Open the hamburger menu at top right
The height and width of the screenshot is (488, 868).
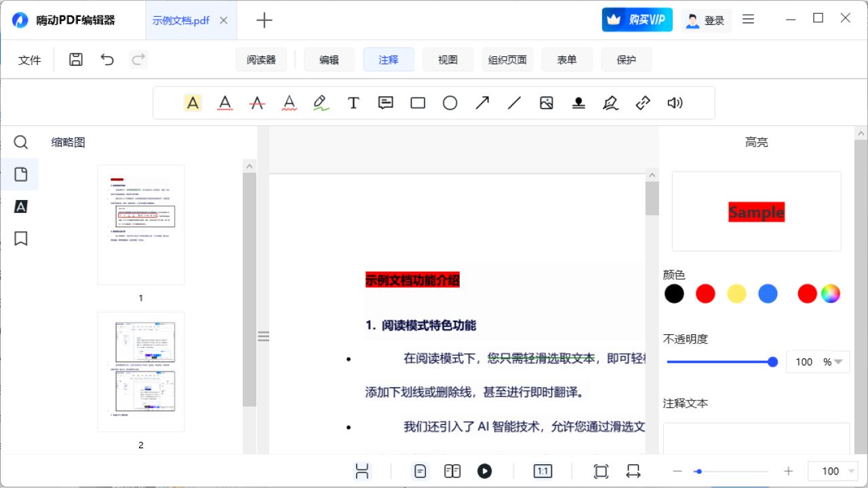click(748, 19)
